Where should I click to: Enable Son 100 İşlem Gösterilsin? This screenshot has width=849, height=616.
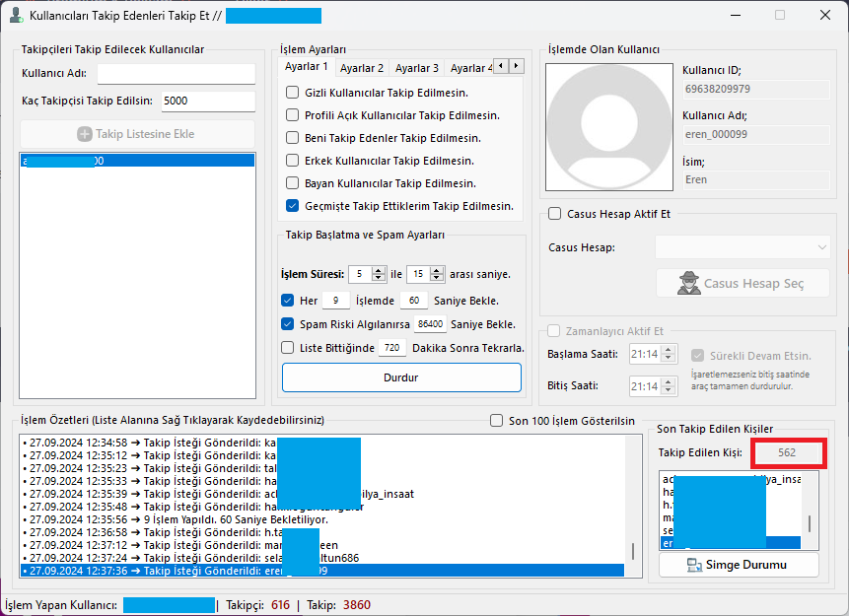coord(497,421)
